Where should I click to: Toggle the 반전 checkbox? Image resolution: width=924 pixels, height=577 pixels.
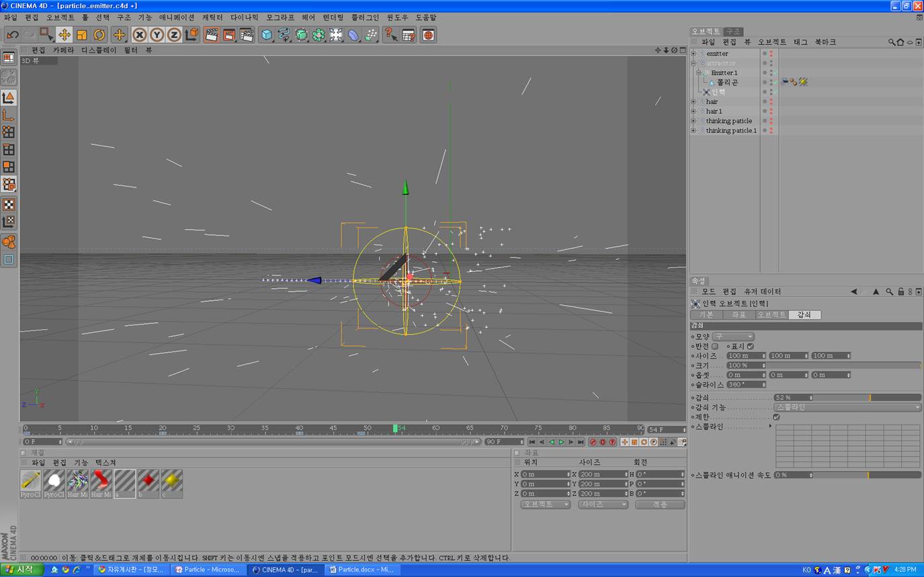point(715,346)
